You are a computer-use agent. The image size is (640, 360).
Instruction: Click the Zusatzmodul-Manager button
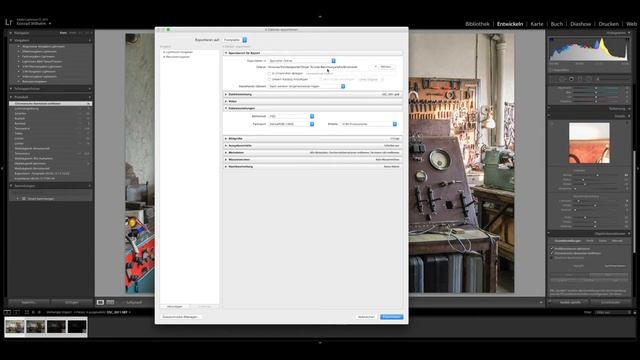tap(180, 317)
